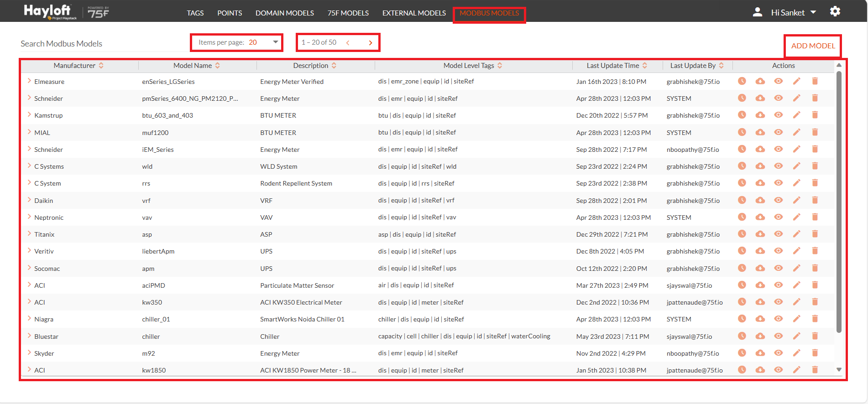Expand the Kamstrup row chevron
The height and width of the screenshot is (404, 868).
(x=29, y=114)
